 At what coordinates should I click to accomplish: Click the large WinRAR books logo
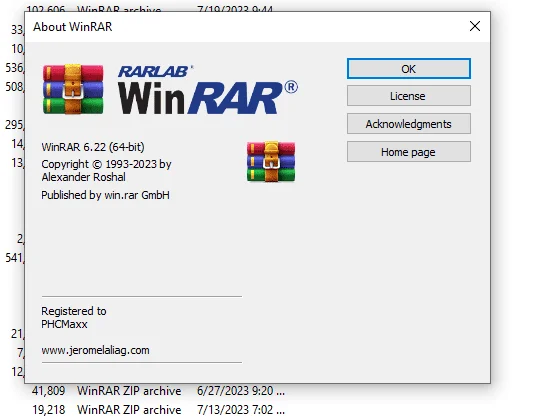73,89
